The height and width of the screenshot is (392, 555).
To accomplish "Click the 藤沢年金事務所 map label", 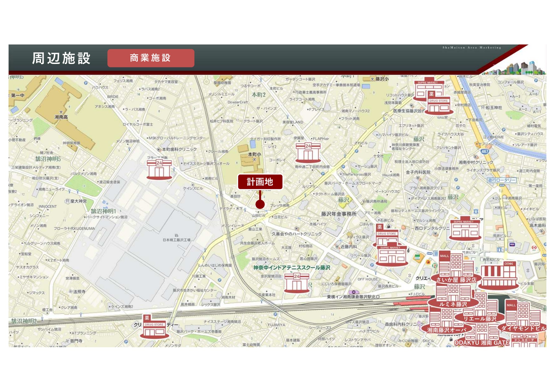I will click(x=339, y=214).
